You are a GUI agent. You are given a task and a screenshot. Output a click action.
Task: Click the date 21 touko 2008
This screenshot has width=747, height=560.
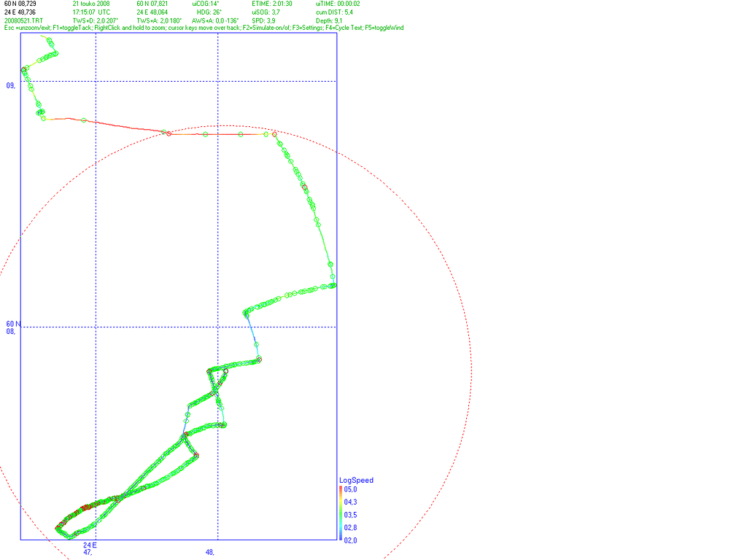(x=91, y=4)
